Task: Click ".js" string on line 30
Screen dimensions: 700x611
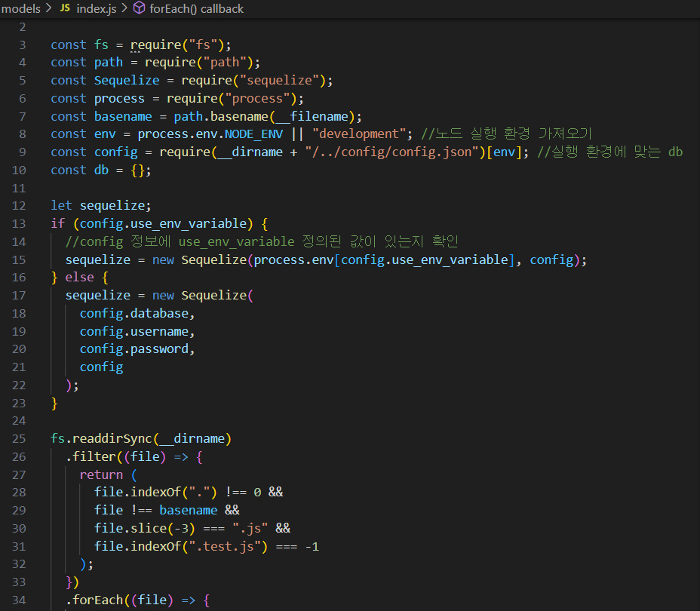Action: [250, 529]
